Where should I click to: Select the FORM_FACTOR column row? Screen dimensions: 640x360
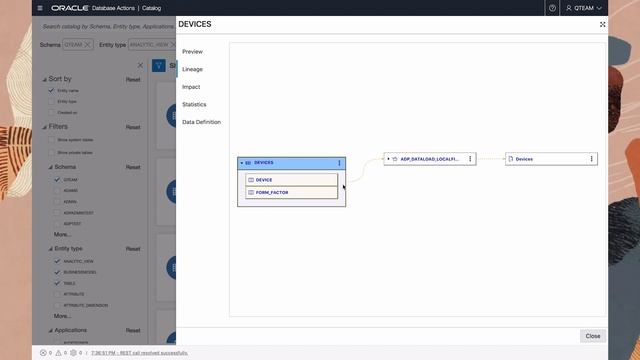[291, 192]
